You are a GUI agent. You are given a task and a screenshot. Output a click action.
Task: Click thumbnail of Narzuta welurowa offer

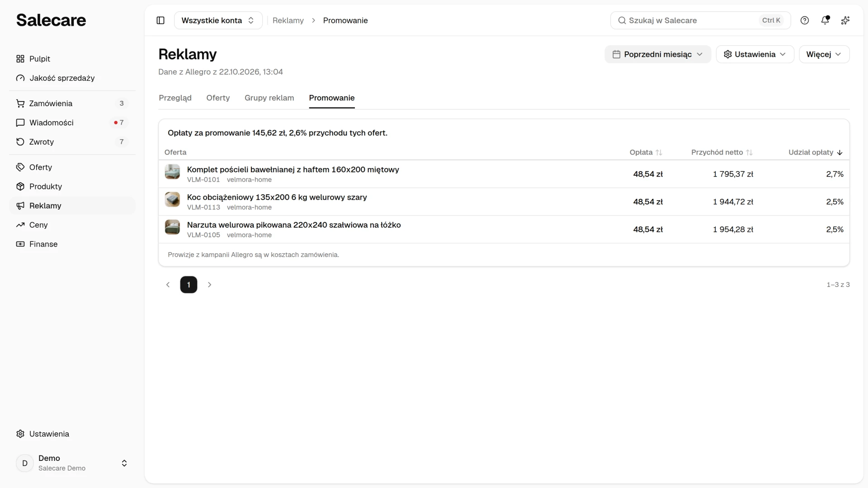click(x=172, y=227)
